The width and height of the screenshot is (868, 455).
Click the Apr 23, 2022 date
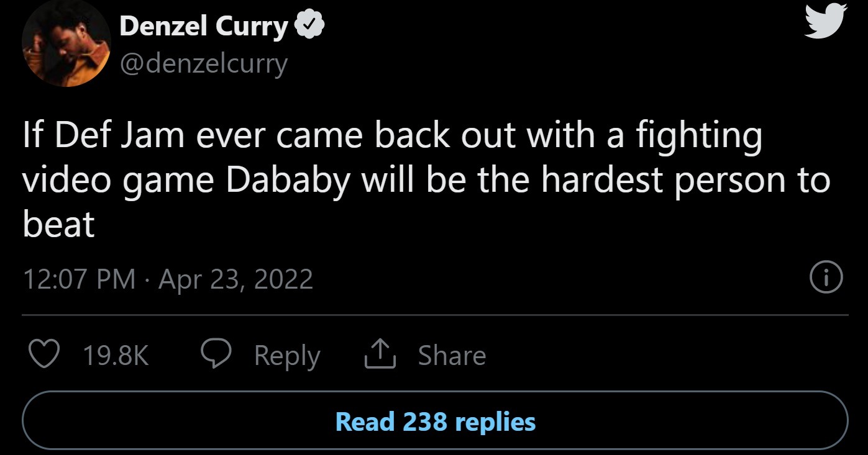click(x=235, y=279)
